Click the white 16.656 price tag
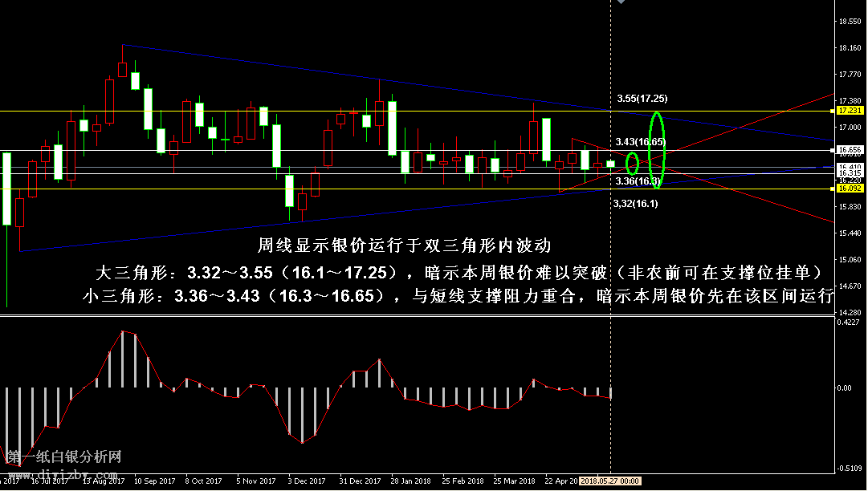The height and width of the screenshot is (491, 868). click(x=850, y=150)
